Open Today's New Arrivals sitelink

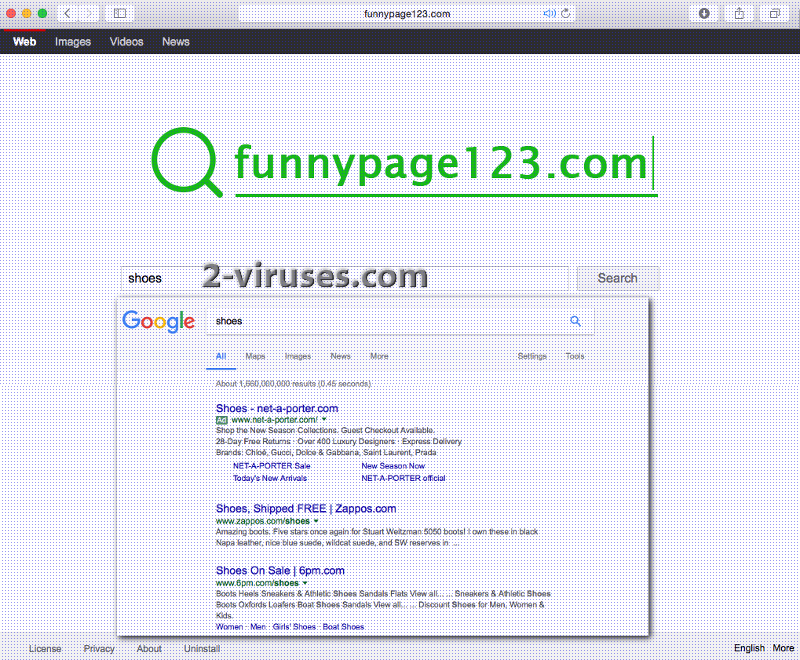[x=270, y=478]
